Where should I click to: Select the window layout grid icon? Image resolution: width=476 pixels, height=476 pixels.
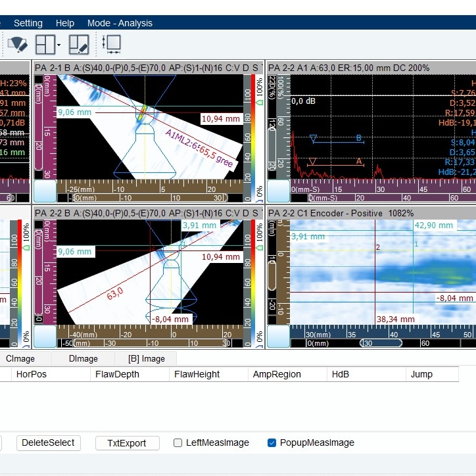pos(45,45)
